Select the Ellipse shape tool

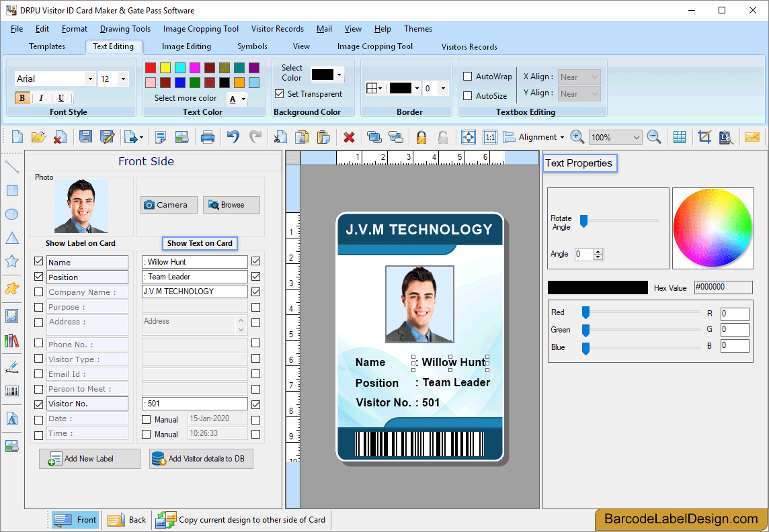(x=11, y=214)
